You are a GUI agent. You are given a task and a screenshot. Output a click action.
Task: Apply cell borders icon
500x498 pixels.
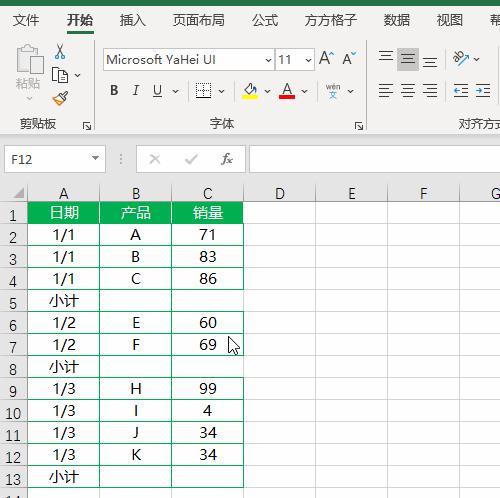[203, 91]
